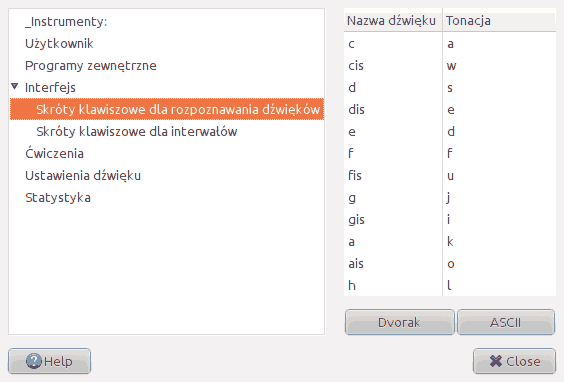Viewport: 564px width, 382px height.
Task: Apply the Dvorak key layout
Action: 399,322
